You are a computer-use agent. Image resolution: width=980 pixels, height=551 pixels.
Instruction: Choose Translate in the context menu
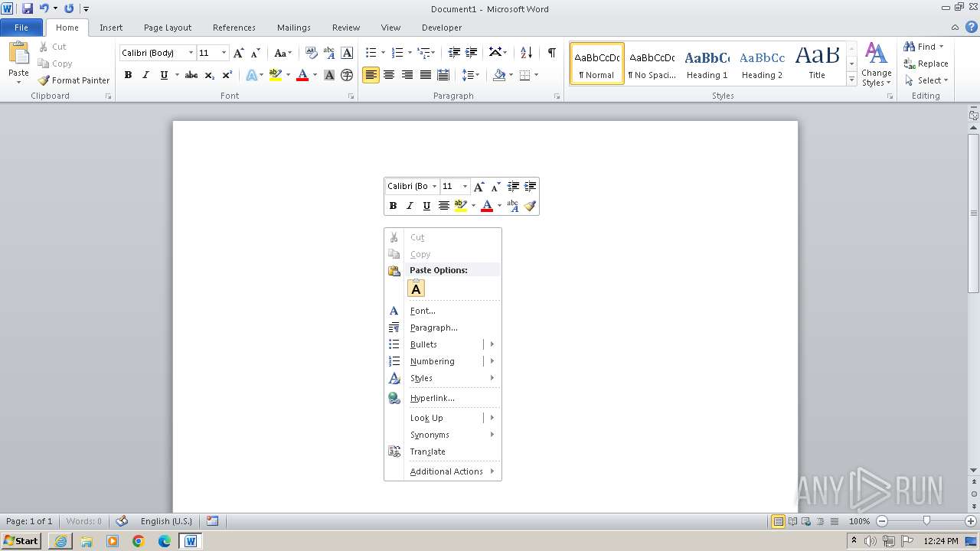point(443,452)
